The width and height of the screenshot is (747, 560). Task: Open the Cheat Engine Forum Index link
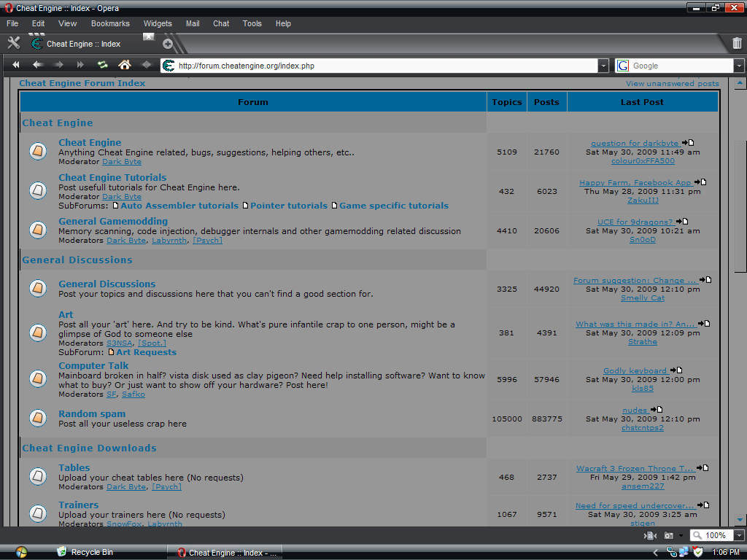[x=82, y=83]
